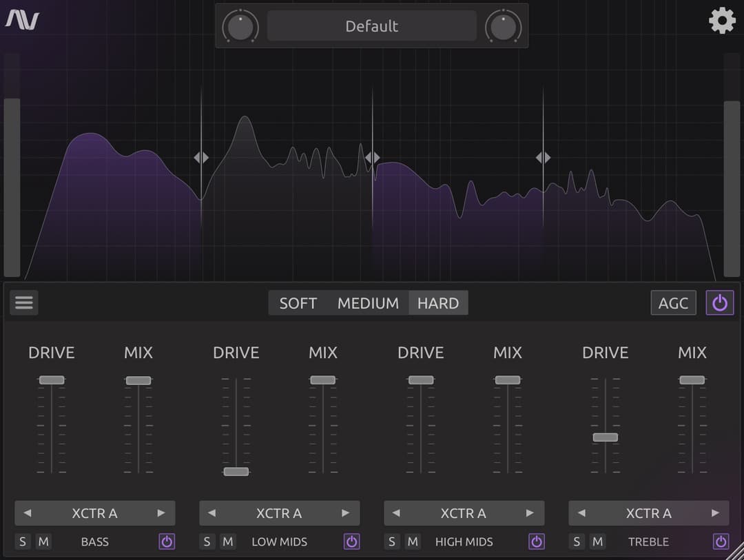Open the XCTR A selector for High Mids

click(464, 512)
